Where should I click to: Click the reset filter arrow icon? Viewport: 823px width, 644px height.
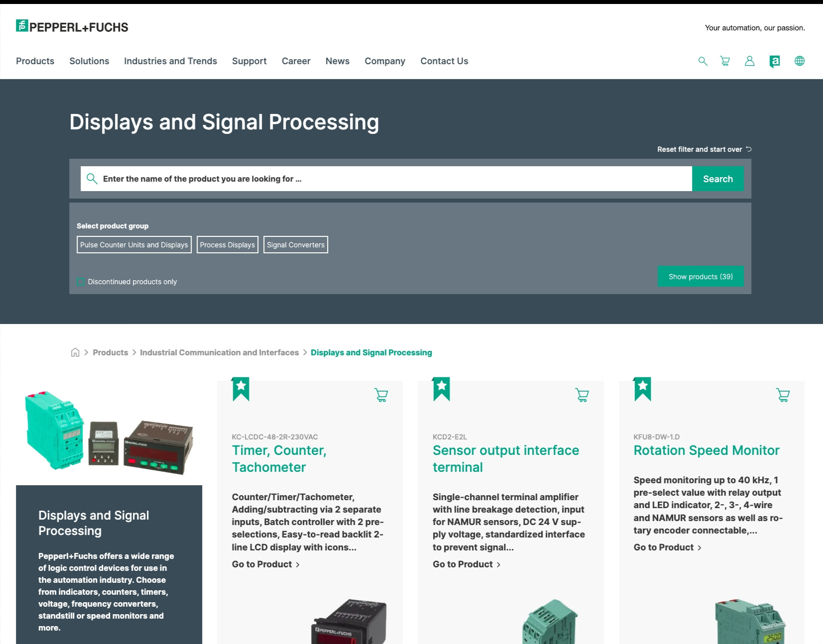748,149
